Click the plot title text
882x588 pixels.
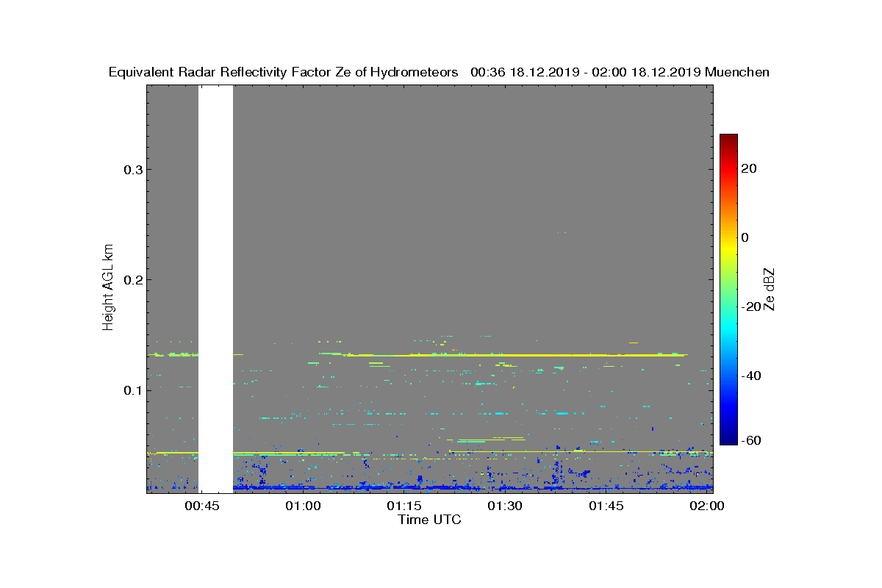coord(439,72)
